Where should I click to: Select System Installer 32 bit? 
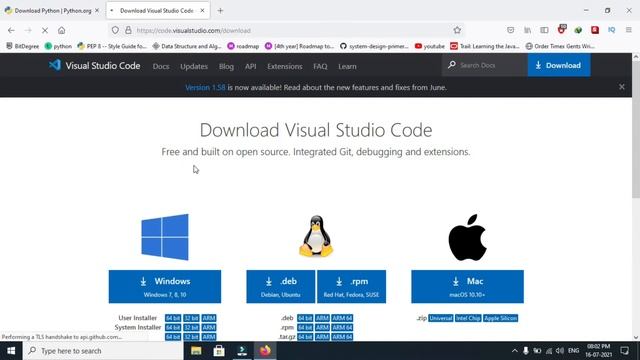point(191,327)
